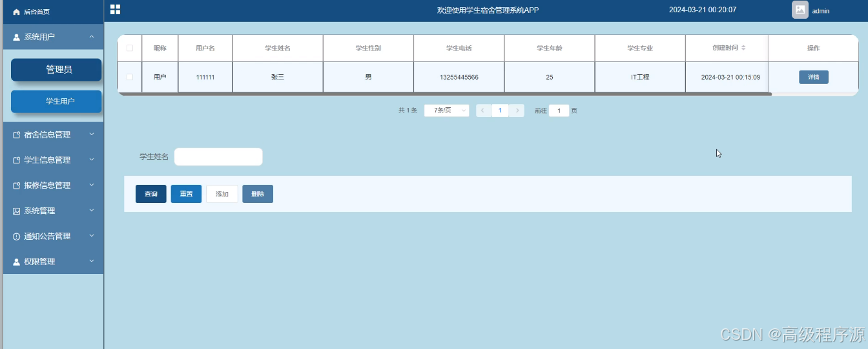Screen dimensions: 868x349
Task: Click the 学生姓名 column header
Action: (x=278, y=48)
